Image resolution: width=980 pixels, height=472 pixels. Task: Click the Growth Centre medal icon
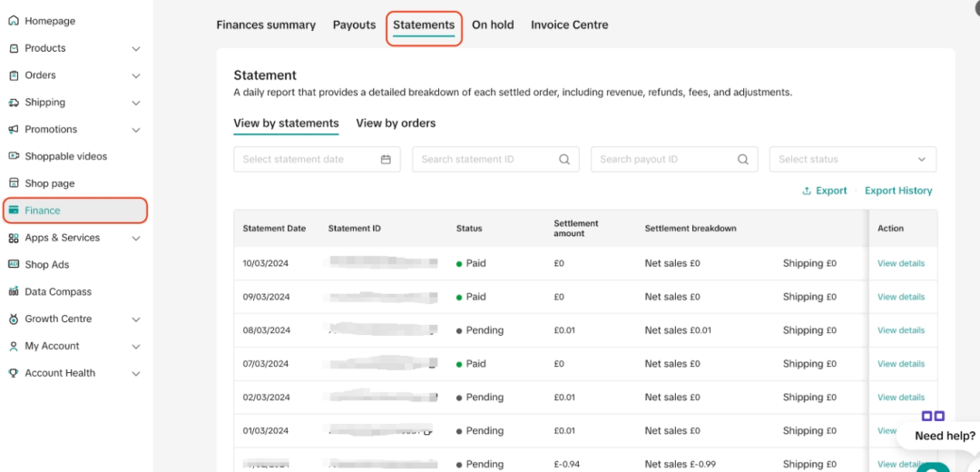pyautogui.click(x=14, y=319)
